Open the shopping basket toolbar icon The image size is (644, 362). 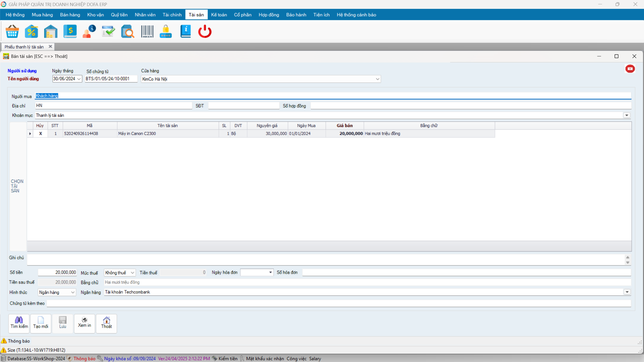click(12, 31)
